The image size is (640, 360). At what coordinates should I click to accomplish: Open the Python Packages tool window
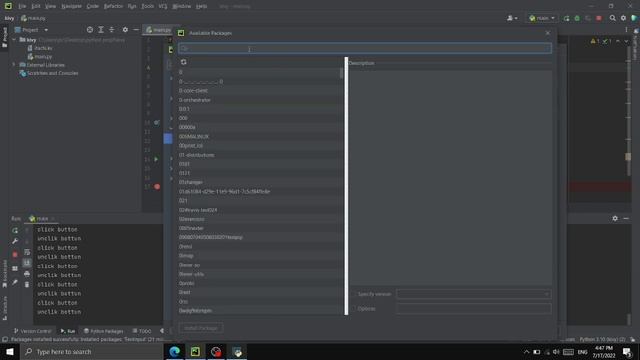104,331
